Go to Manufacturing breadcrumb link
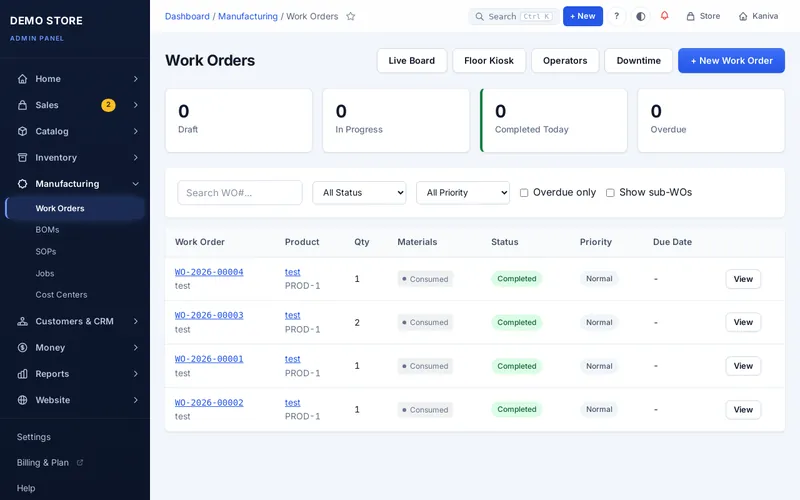Image resolution: width=800 pixels, height=500 pixels. [x=248, y=16]
